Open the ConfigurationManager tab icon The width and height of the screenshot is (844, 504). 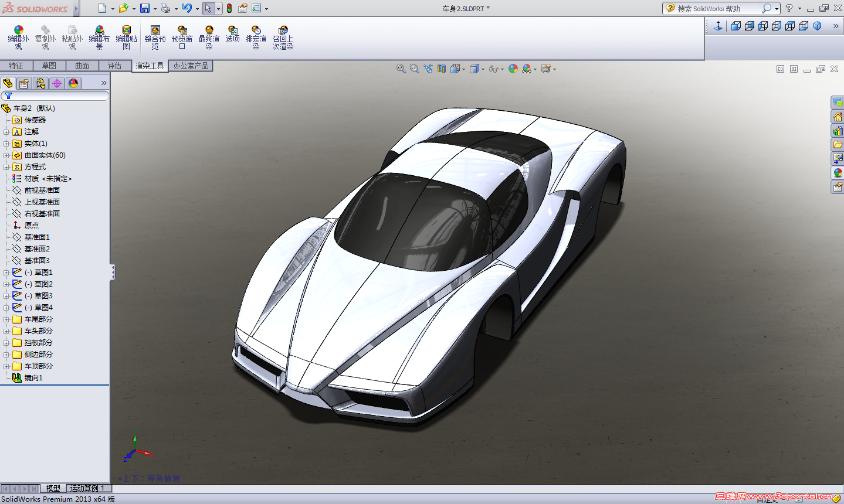click(40, 83)
